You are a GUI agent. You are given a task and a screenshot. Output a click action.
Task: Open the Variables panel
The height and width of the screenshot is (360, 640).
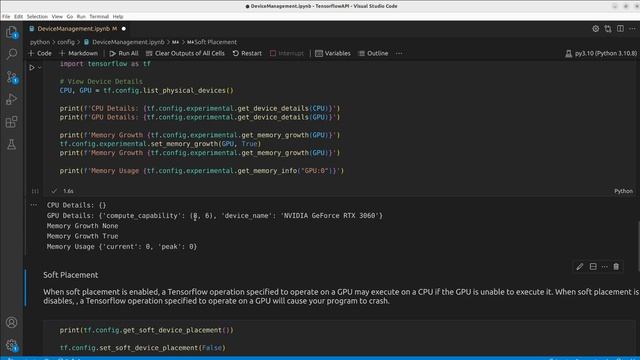(333, 53)
